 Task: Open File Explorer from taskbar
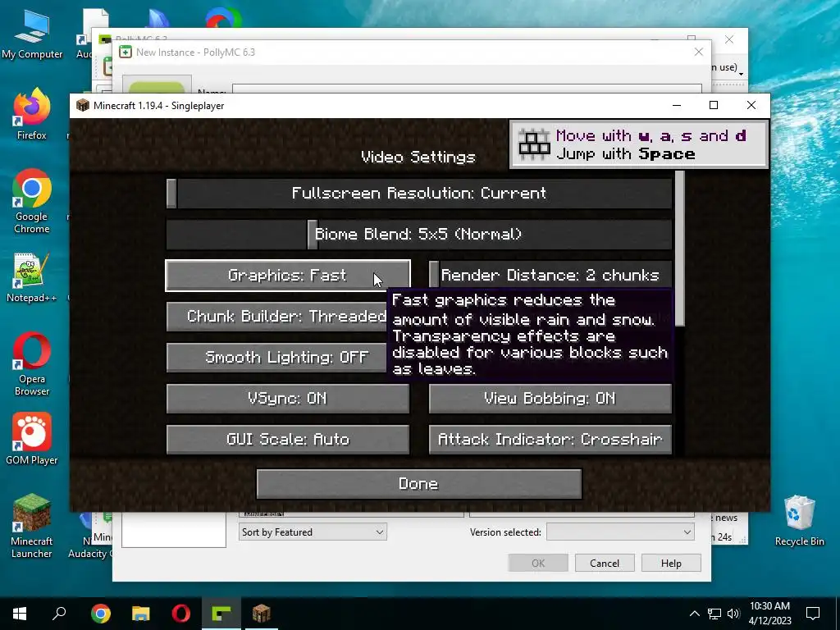141,614
